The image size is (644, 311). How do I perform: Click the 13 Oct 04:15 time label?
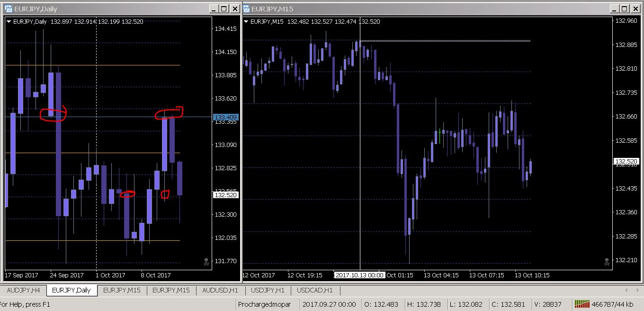point(441,275)
